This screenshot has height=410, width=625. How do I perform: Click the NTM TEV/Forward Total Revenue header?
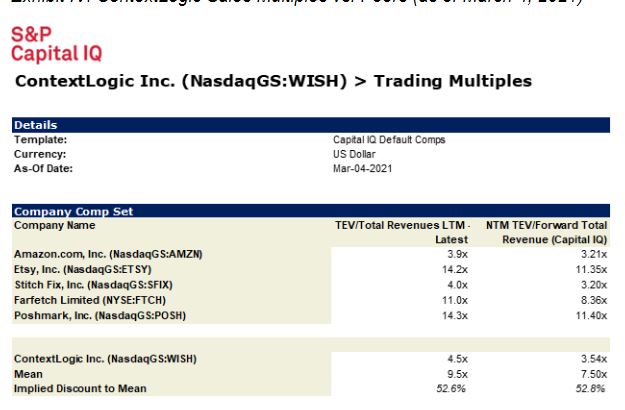pyautogui.click(x=546, y=232)
